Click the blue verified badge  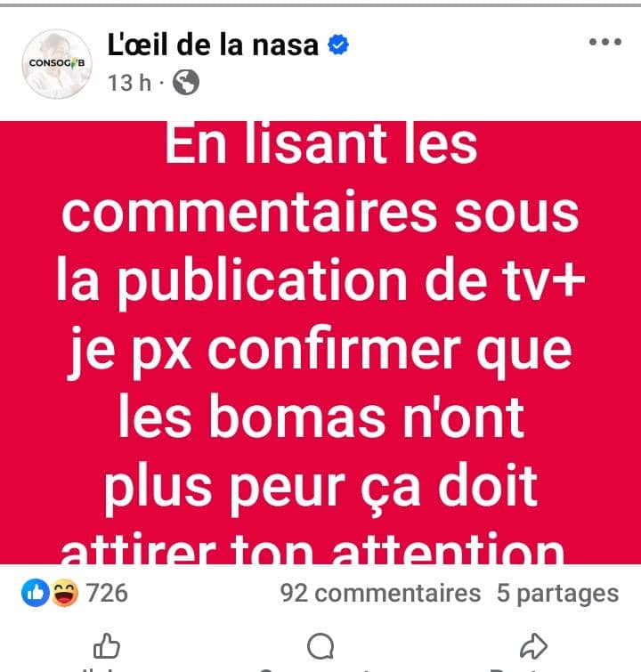[x=338, y=45]
